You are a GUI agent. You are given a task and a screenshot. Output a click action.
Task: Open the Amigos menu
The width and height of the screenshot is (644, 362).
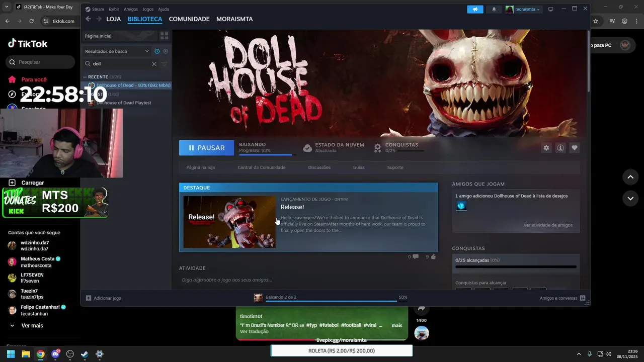click(131, 9)
